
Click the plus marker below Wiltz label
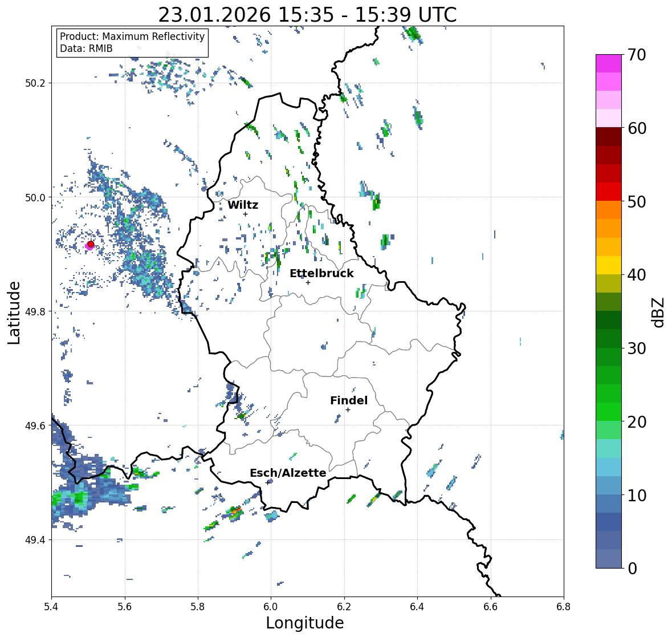pos(245,214)
